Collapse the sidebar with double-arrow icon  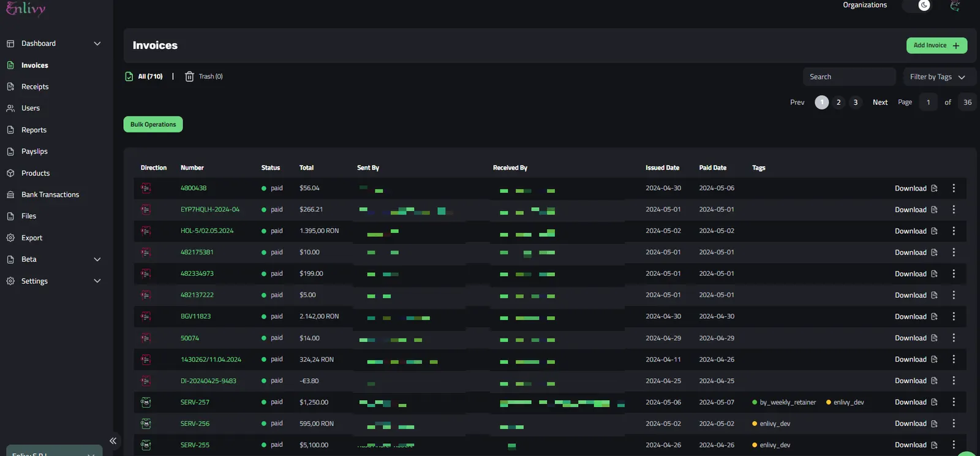113,441
